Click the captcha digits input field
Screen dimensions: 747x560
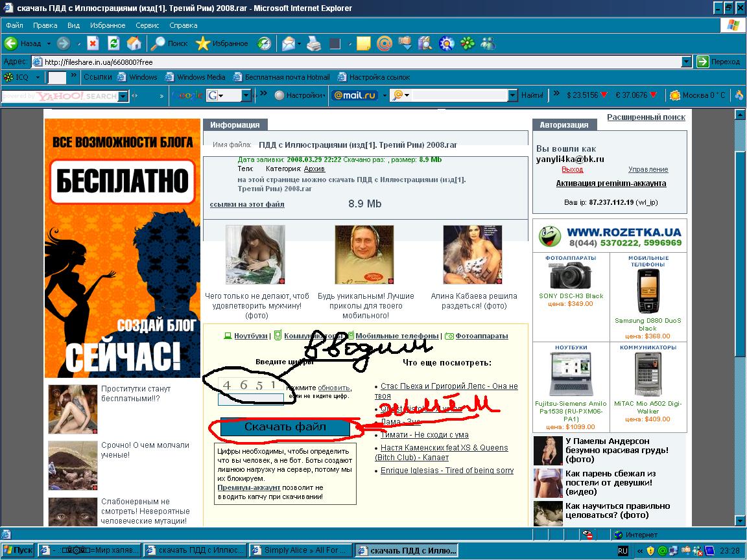click(x=250, y=399)
